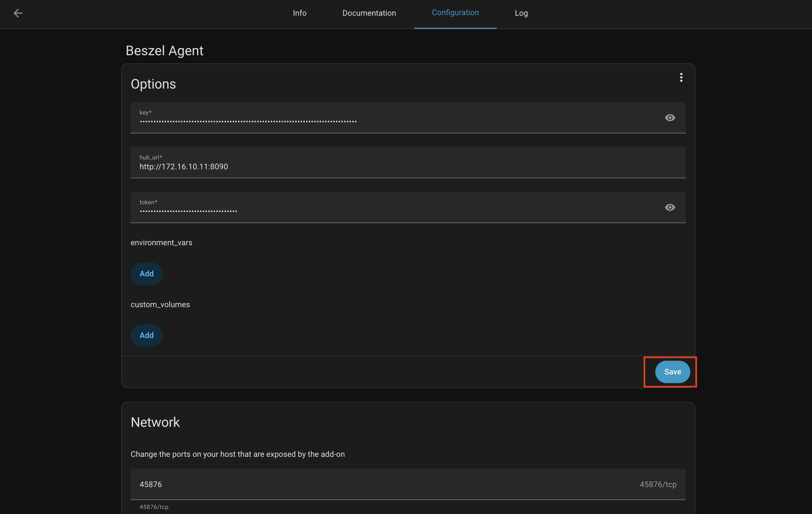812x514 pixels.
Task: View the Log tab
Action: (x=521, y=13)
